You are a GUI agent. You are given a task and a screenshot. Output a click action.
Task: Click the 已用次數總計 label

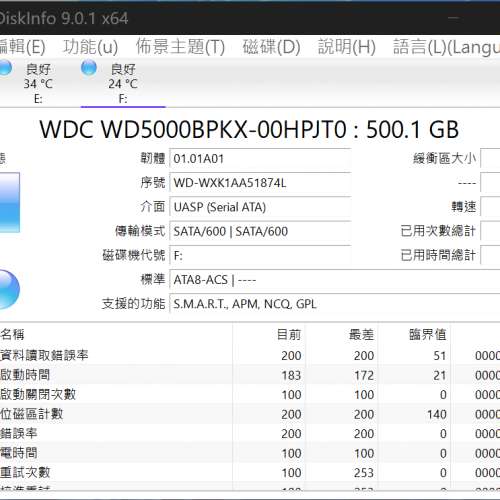click(x=438, y=231)
